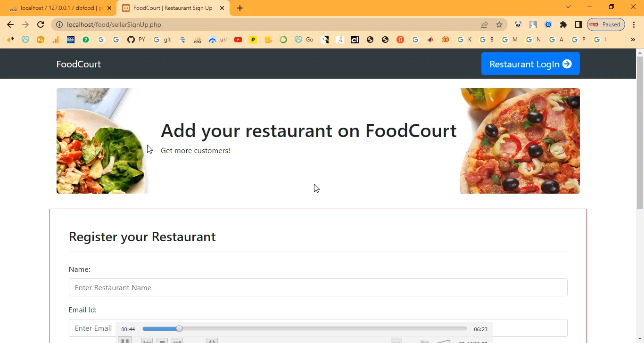Screen dimensions: 644x343
Task: Open Chrome's three-dot menu
Action: (x=634, y=24)
